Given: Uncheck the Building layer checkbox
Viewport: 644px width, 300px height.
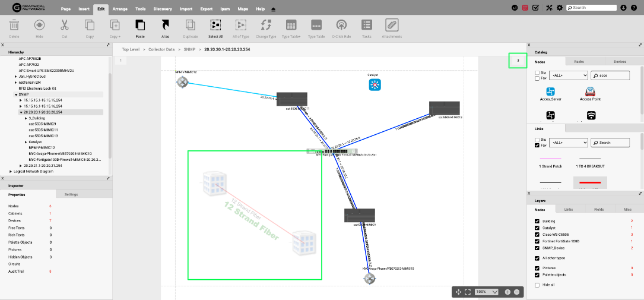Looking at the screenshot, I should 537,221.
